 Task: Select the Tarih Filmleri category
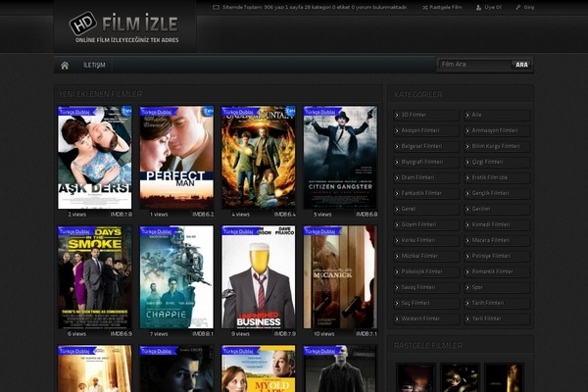pyautogui.click(x=497, y=303)
